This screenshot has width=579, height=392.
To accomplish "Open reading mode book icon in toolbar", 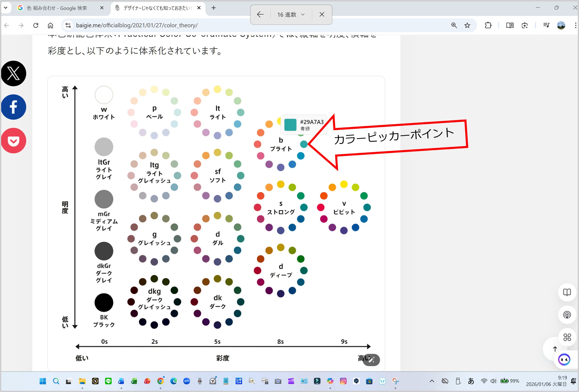I will coord(510,25).
